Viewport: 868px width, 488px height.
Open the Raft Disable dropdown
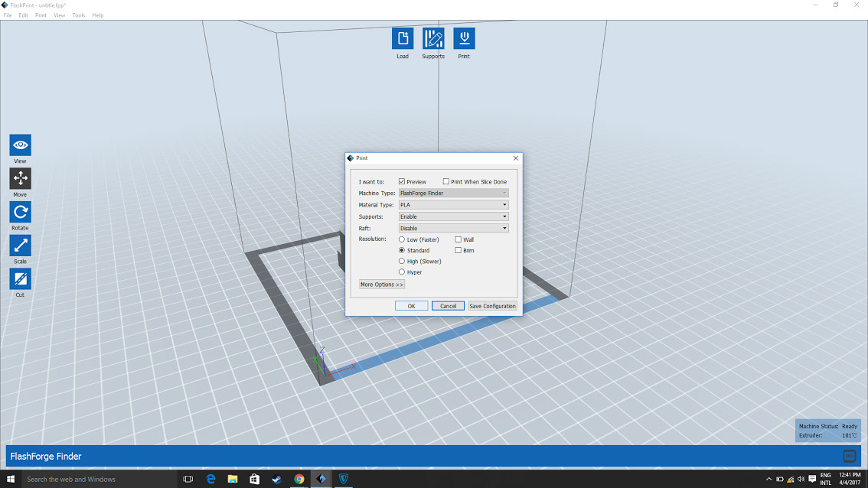click(453, 228)
